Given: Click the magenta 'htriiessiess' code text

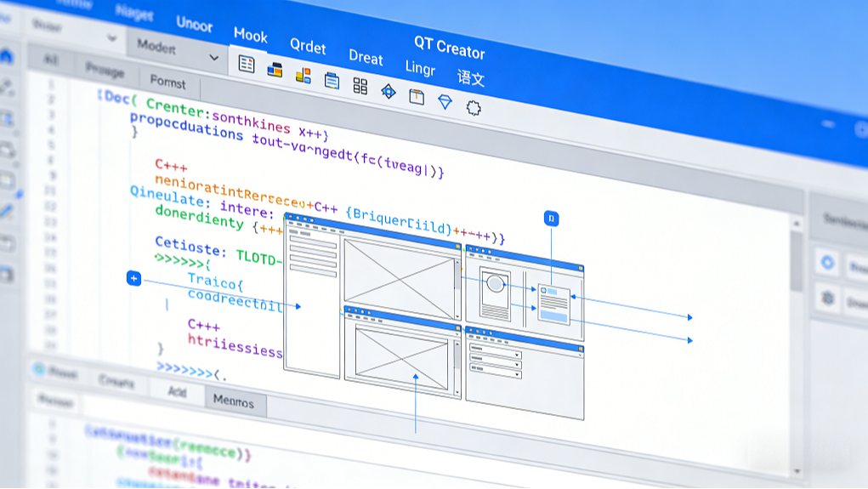Looking at the screenshot, I should point(235,345).
